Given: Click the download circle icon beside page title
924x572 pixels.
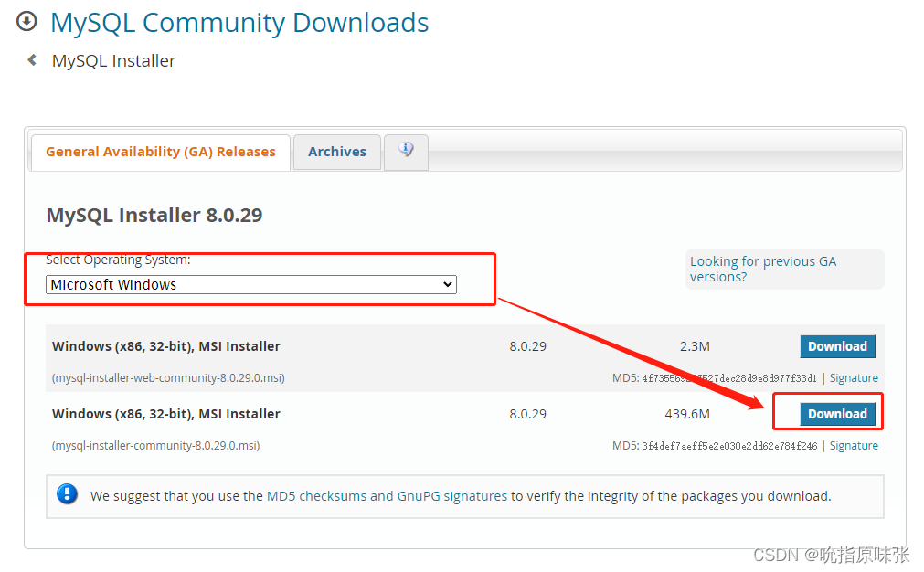Looking at the screenshot, I should click(x=27, y=22).
